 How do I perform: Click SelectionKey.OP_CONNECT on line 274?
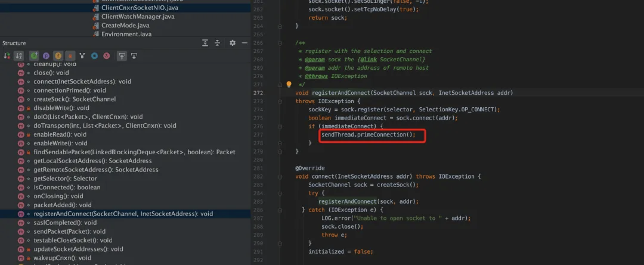[x=457, y=110]
